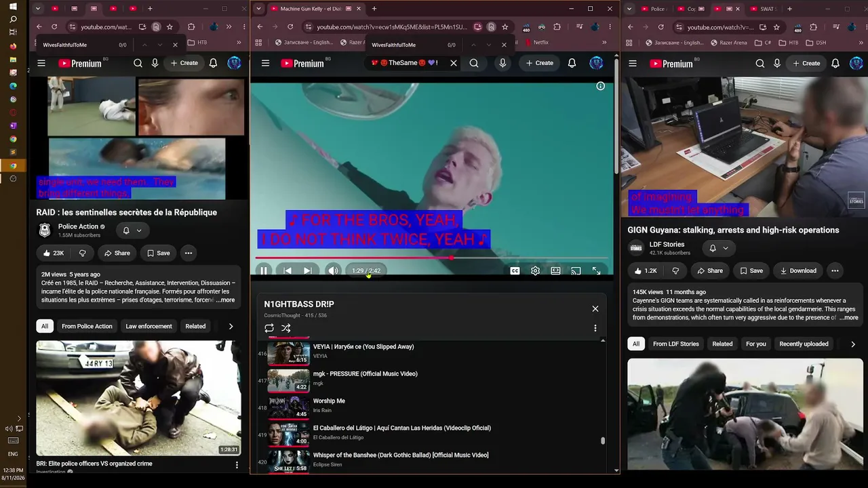868x488 pixels.
Task: Skip to next playlist video in middle player
Action: pos(308,270)
